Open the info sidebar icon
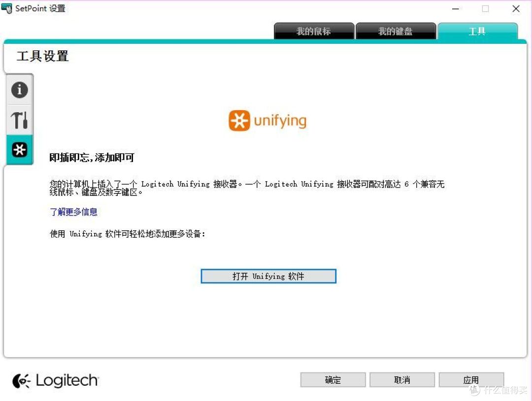 point(19,90)
